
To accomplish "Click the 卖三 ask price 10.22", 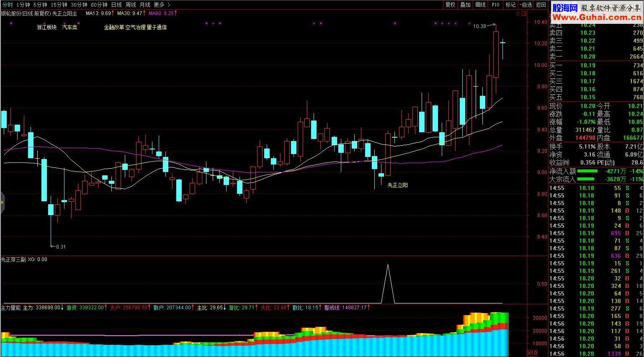I will pyautogui.click(x=588, y=41).
